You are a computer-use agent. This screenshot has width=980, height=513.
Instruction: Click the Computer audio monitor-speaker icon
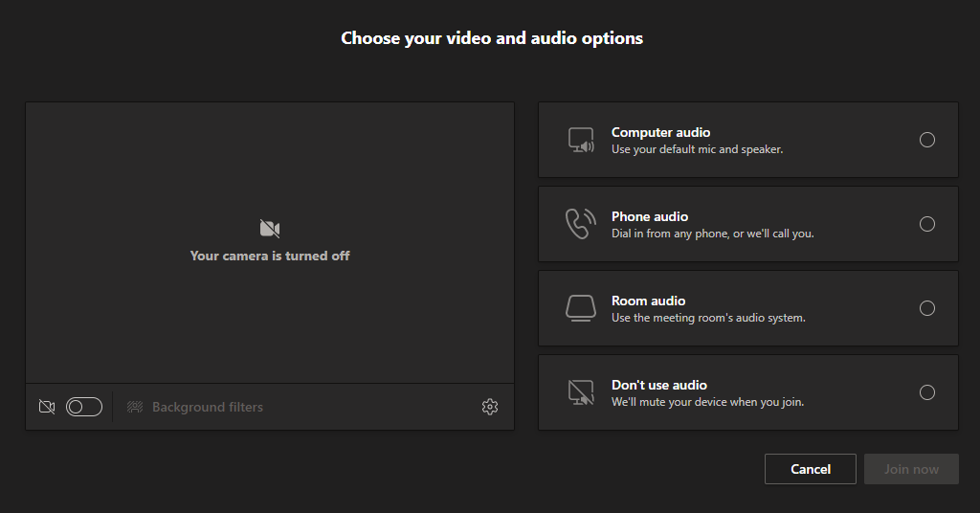(x=581, y=140)
